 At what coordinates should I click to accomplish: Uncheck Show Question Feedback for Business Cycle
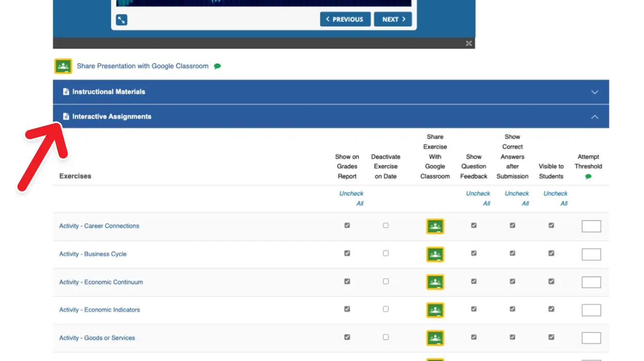point(474,253)
